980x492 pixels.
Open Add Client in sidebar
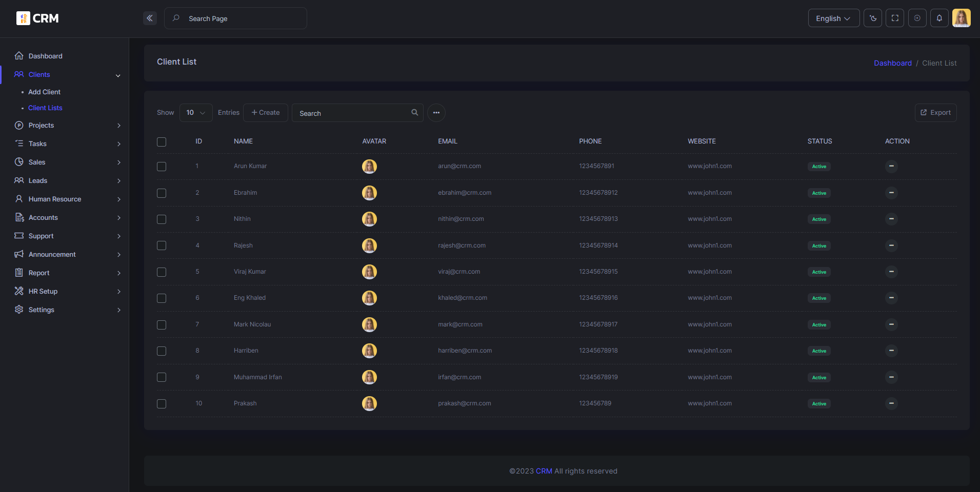coord(45,92)
